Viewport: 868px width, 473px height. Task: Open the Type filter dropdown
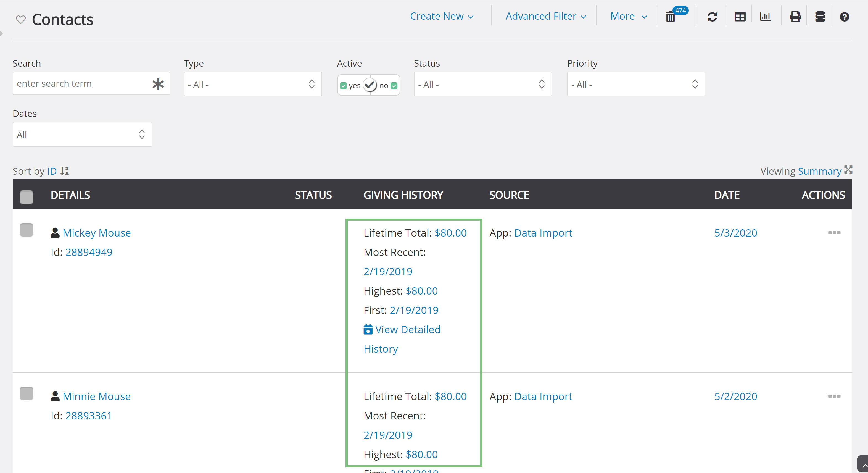[253, 84]
